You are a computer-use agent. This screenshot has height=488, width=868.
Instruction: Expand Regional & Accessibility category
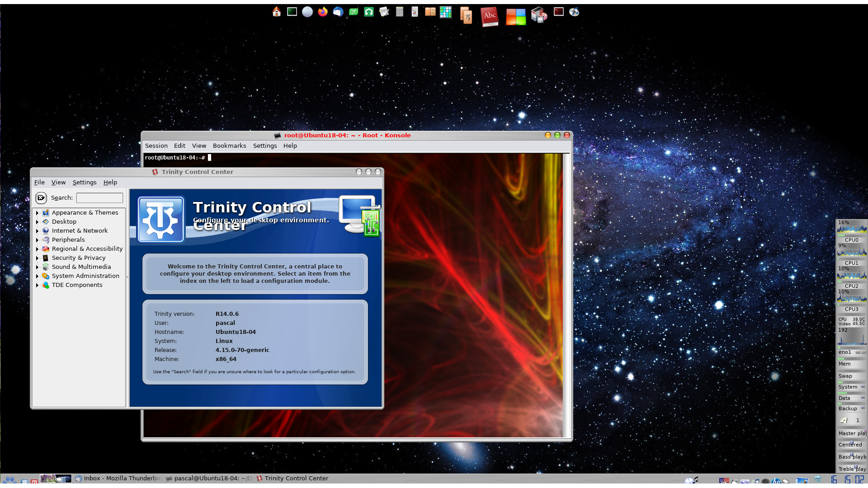click(x=37, y=249)
